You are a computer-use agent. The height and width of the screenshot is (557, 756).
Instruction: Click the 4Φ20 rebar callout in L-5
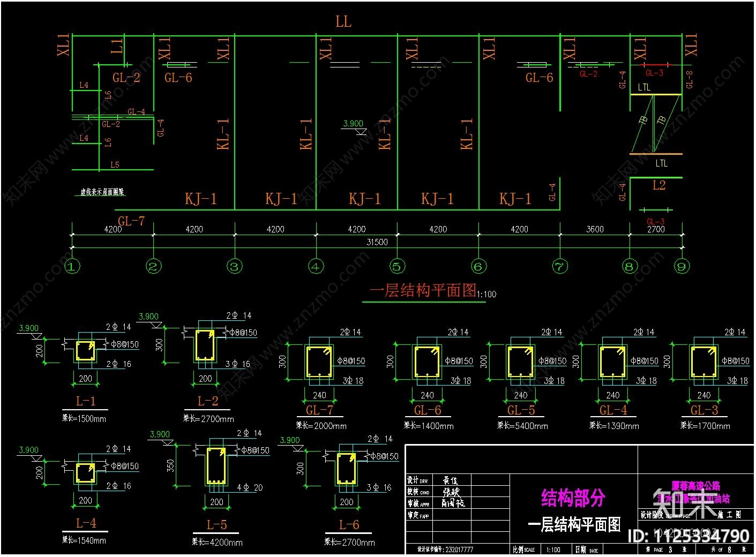[x=250, y=488]
